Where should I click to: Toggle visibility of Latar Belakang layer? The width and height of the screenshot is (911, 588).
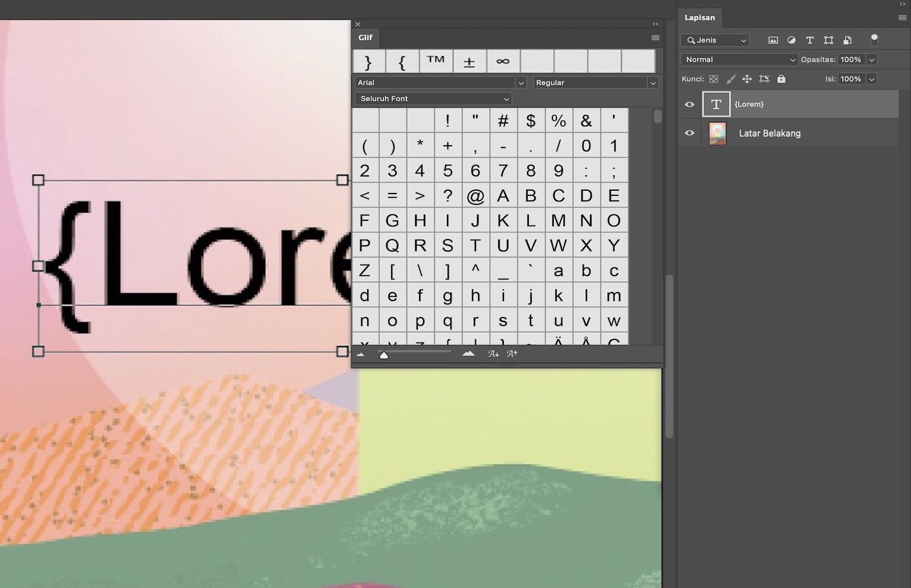(689, 133)
